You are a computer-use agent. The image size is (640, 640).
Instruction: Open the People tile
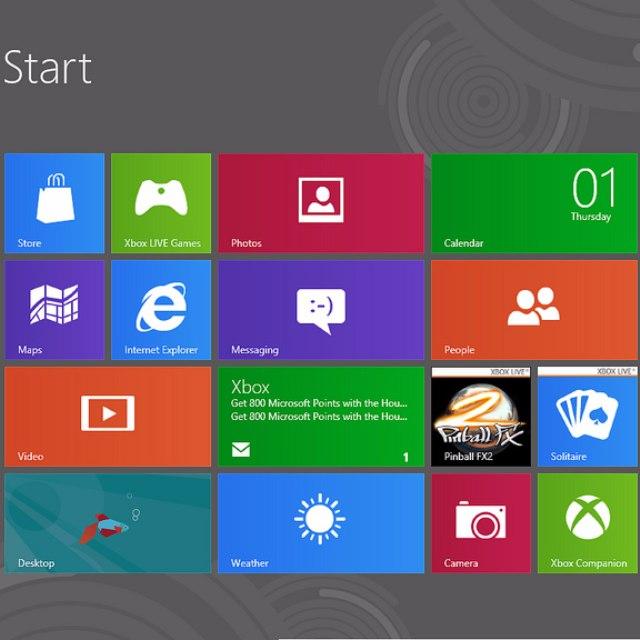[x=534, y=310]
